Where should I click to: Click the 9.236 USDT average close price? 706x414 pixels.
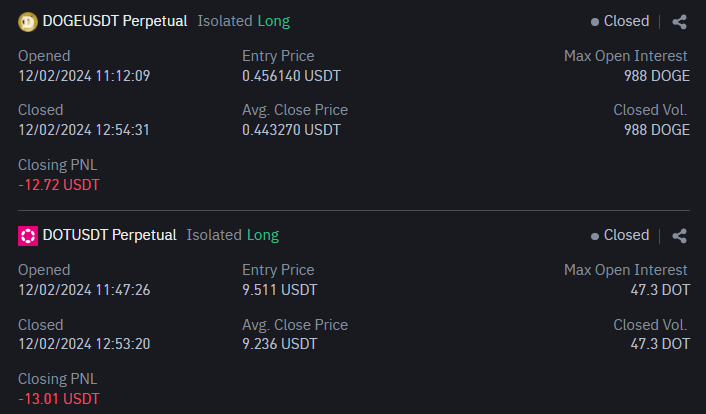280,344
